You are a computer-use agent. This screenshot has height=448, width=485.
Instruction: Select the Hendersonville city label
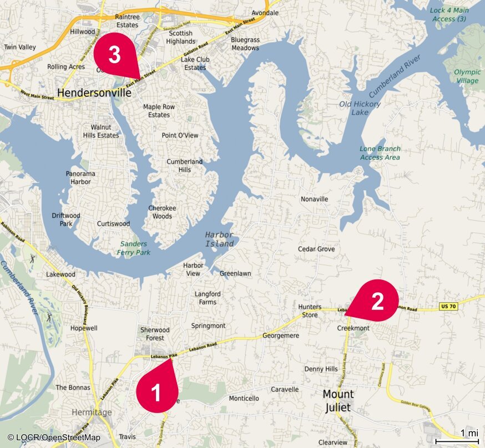pyautogui.click(x=94, y=93)
